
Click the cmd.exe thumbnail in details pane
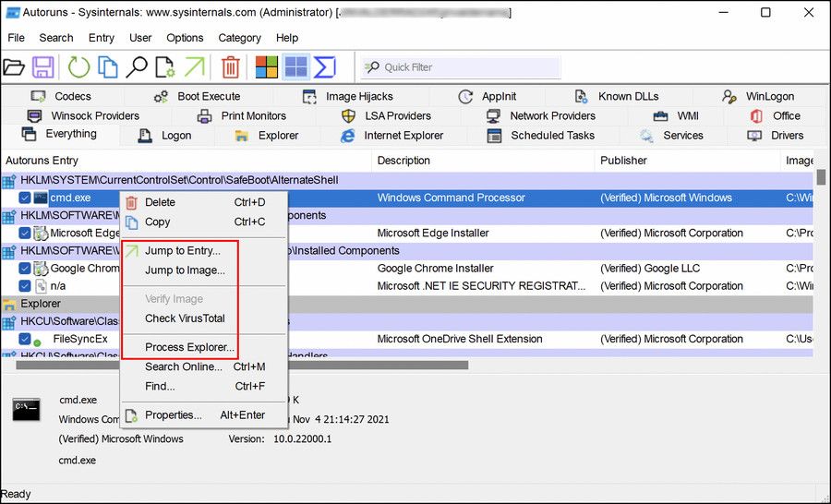pos(27,409)
